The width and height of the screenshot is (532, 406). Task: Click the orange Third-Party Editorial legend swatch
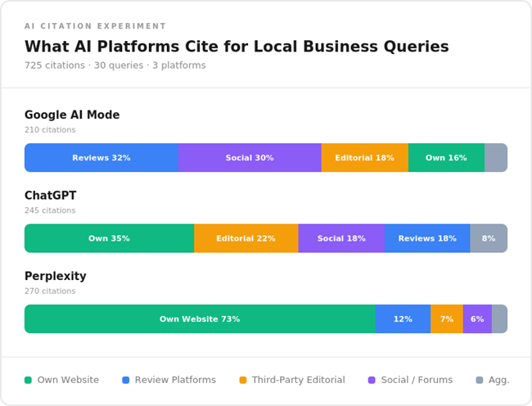coord(243,381)
